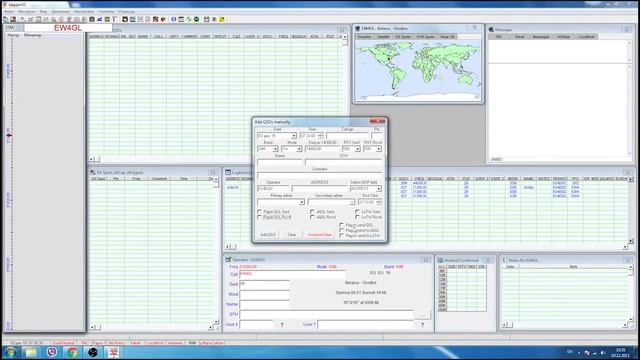Click the blue info circle toolbar icon

click(173, 19)
